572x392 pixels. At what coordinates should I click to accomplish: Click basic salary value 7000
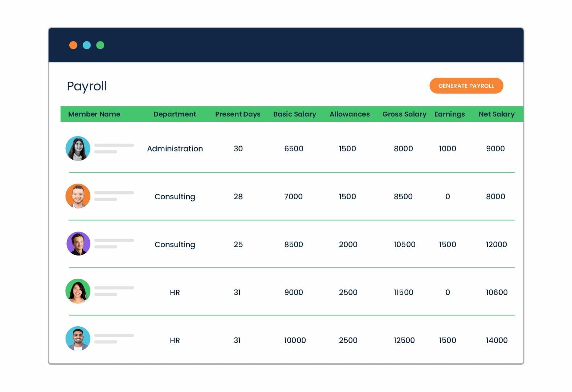click(293, 196)
